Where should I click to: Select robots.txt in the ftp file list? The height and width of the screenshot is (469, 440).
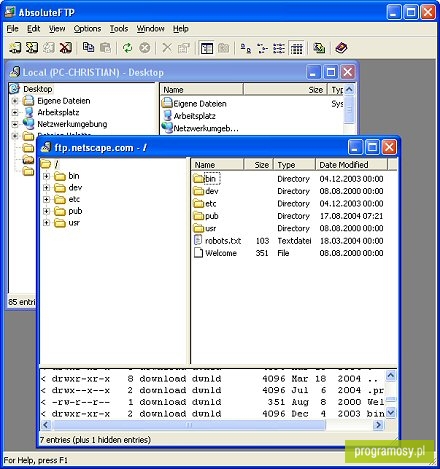coord(223,241)
